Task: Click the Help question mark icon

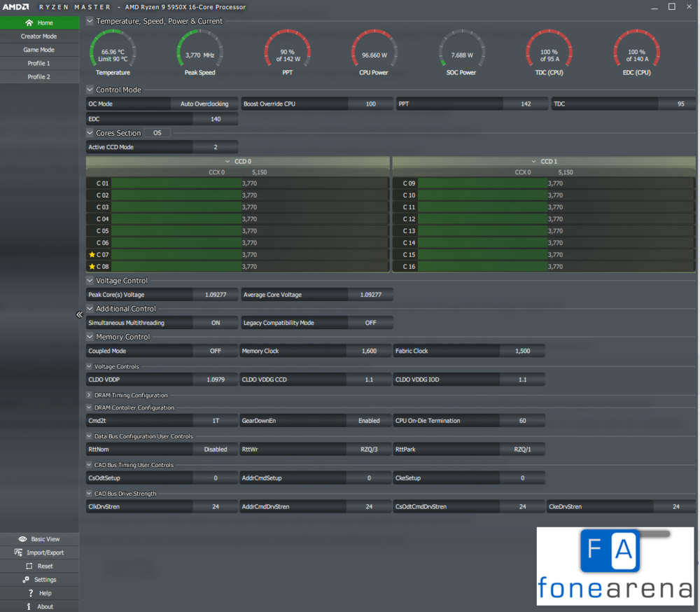Action: (30, 593)
